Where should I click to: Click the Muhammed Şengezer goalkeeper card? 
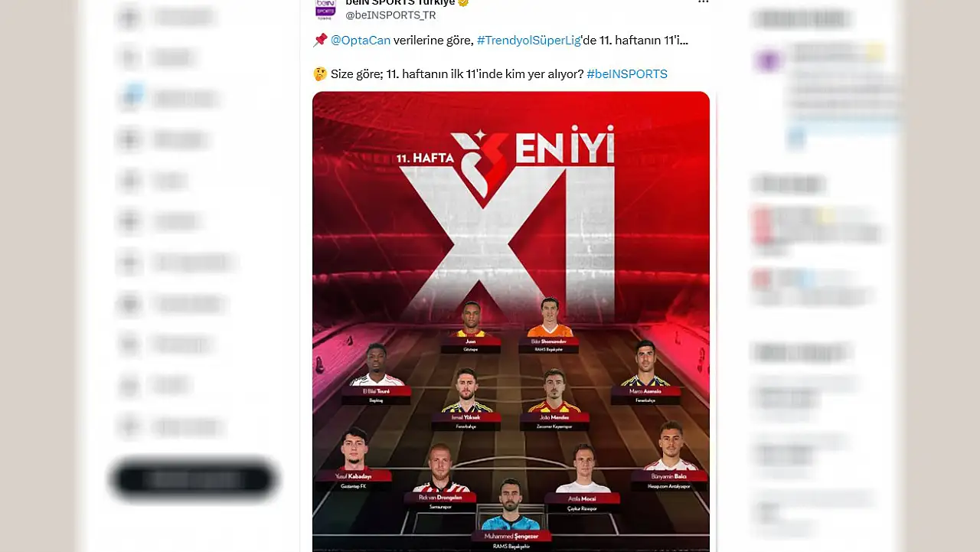(511, 514)
